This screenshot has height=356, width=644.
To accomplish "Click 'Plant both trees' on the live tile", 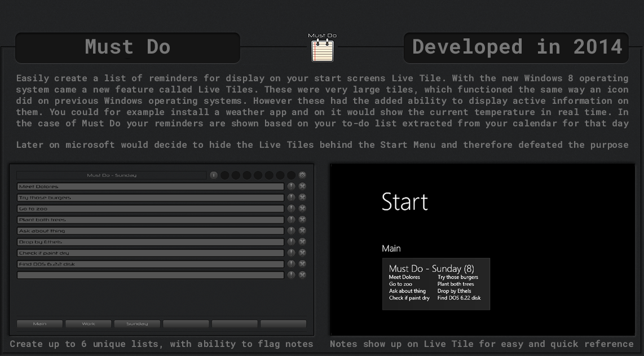I will (x=456, y=284).
